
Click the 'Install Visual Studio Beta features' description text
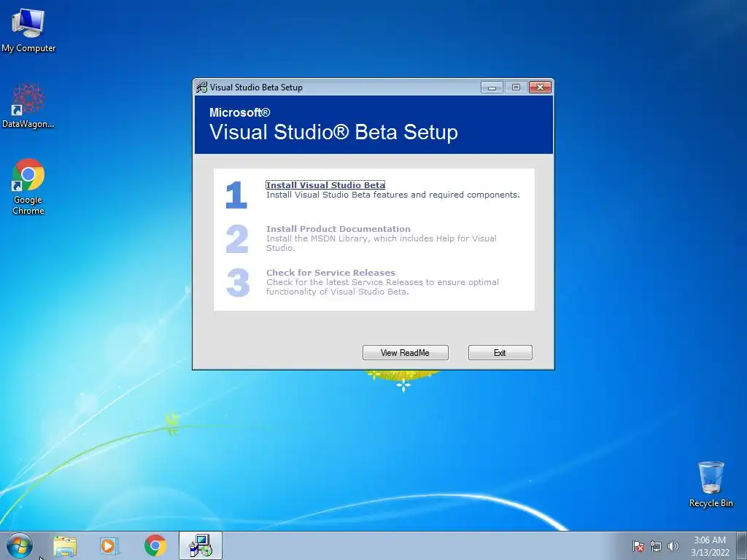(393, 195)
